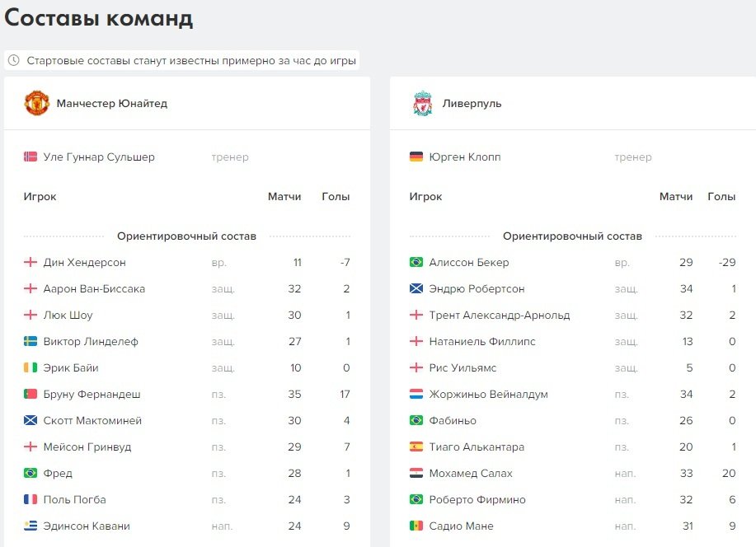Click Матчи column header in United table
Screen dimensions: 756x547
(x=284, y=197)
